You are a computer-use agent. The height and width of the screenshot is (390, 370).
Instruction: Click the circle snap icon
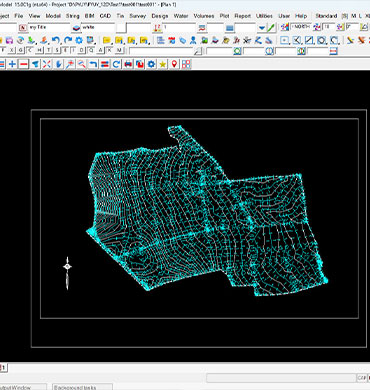(321, 40)
